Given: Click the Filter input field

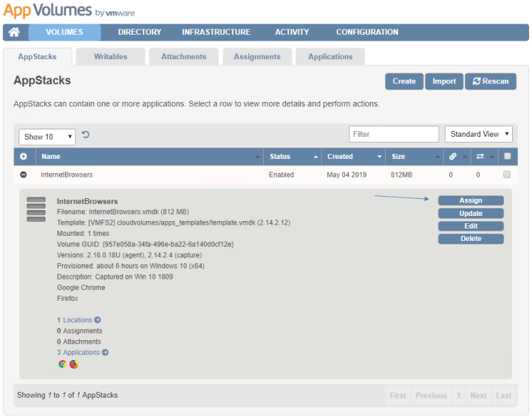Looking at the screenshot, I should [394, 134].
